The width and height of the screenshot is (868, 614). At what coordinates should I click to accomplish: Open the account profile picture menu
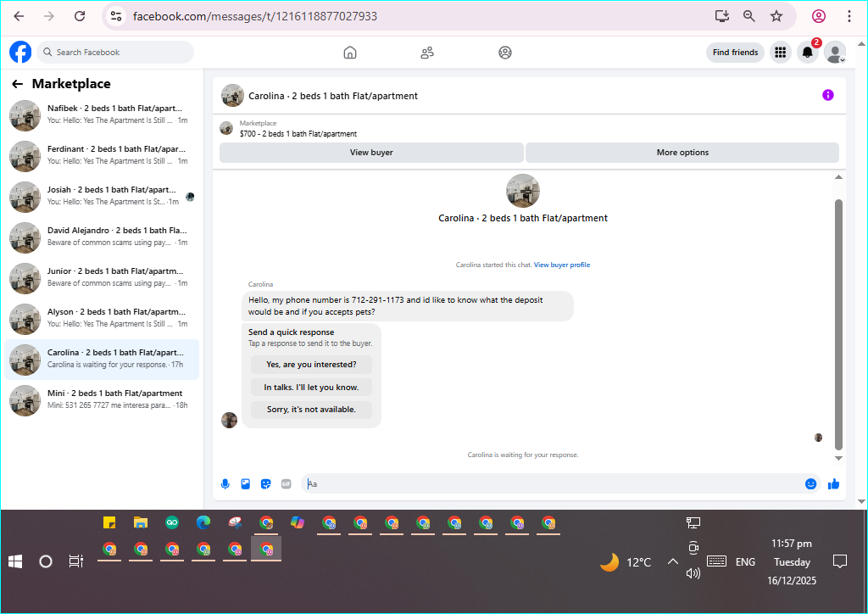point(835,53)
